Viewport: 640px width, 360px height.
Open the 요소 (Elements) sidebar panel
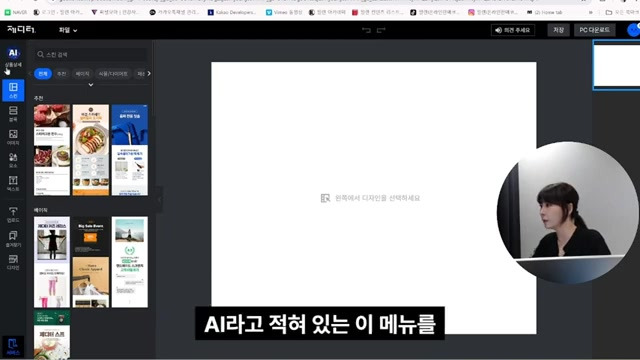13,160
